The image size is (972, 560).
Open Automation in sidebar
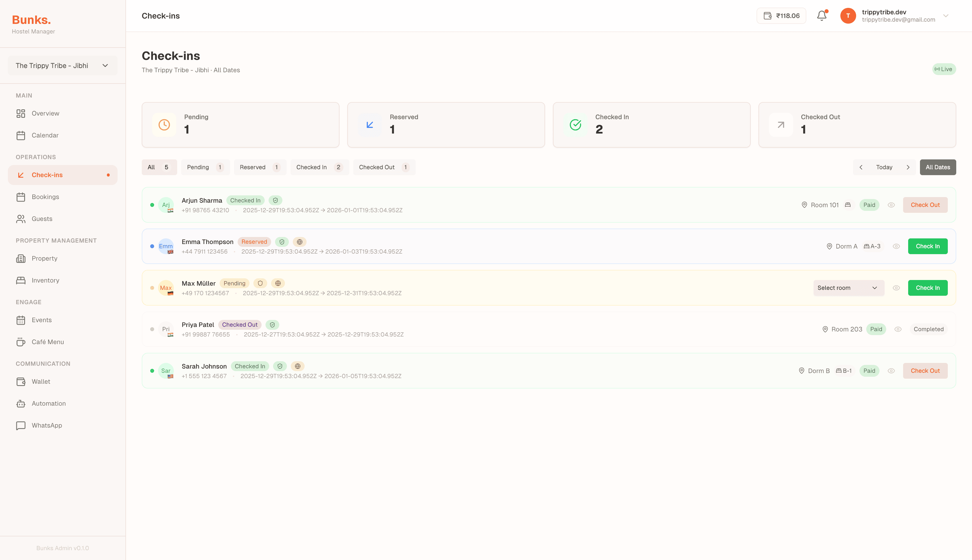[48, 403]
